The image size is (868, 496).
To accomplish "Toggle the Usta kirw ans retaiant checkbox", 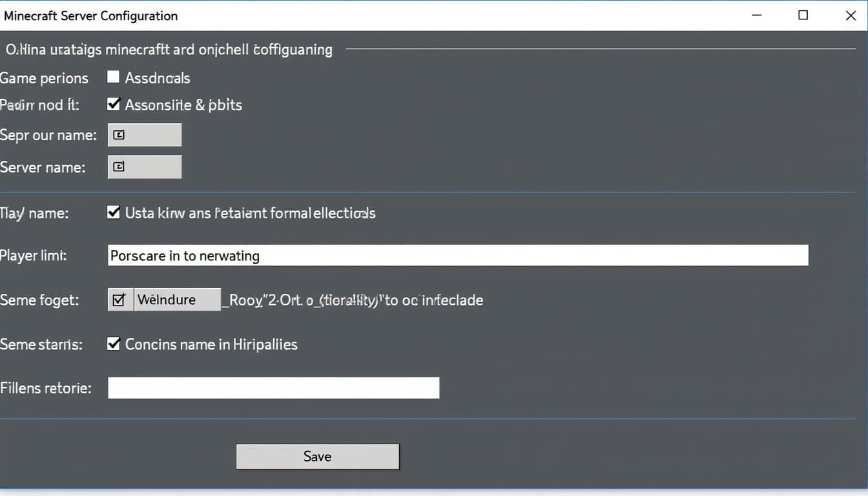I will tap(114, 212).
